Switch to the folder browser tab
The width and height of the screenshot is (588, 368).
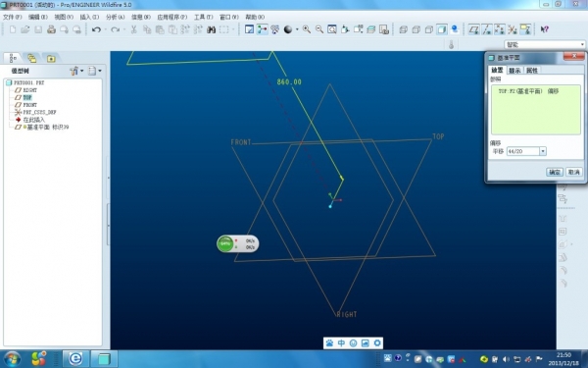32,58
